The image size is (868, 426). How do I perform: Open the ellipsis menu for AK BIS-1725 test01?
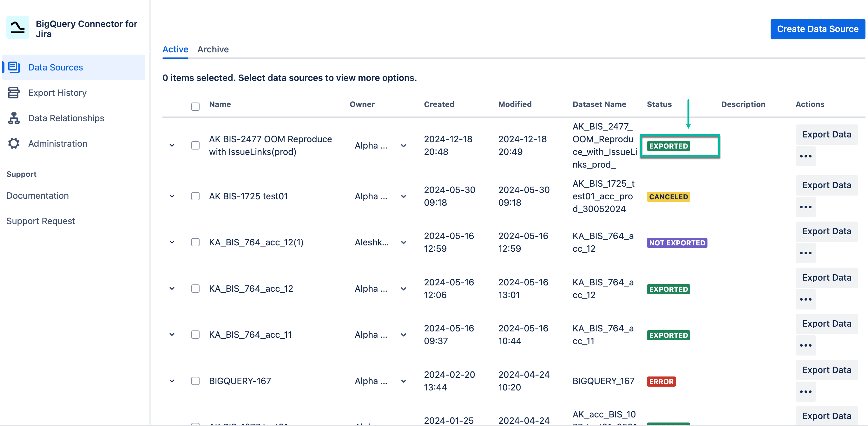pos(806,207)
